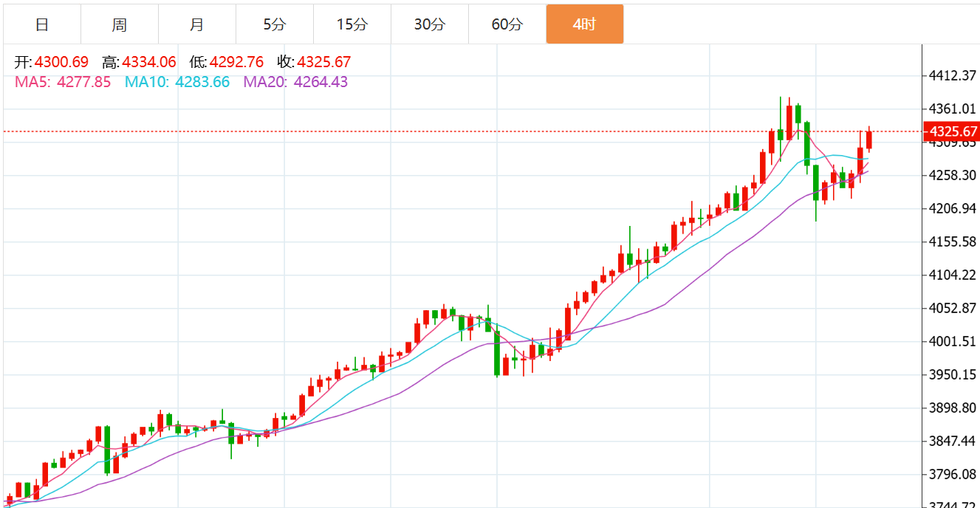Click the 4412.37 price axis label
This screenshot has height=508, width=980.
[953, 75]
